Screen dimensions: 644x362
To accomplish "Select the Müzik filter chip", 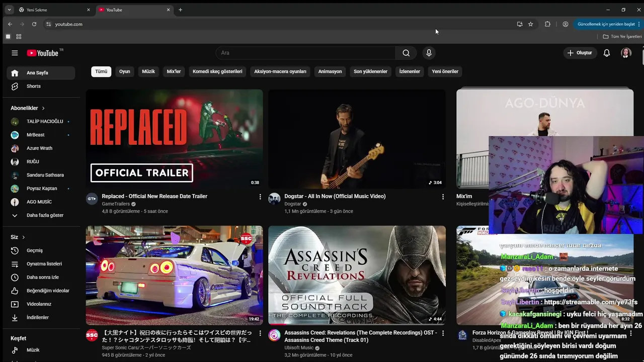I will (x=148, y=71).
